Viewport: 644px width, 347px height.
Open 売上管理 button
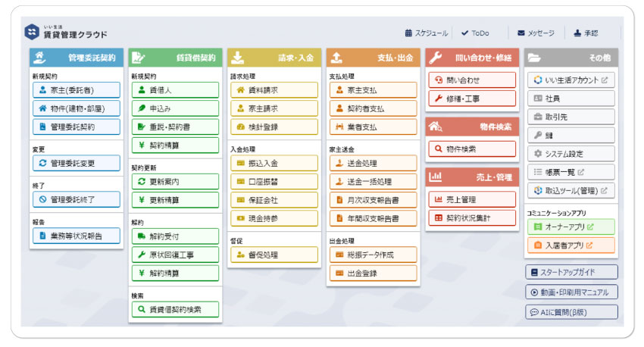[472, 199]
